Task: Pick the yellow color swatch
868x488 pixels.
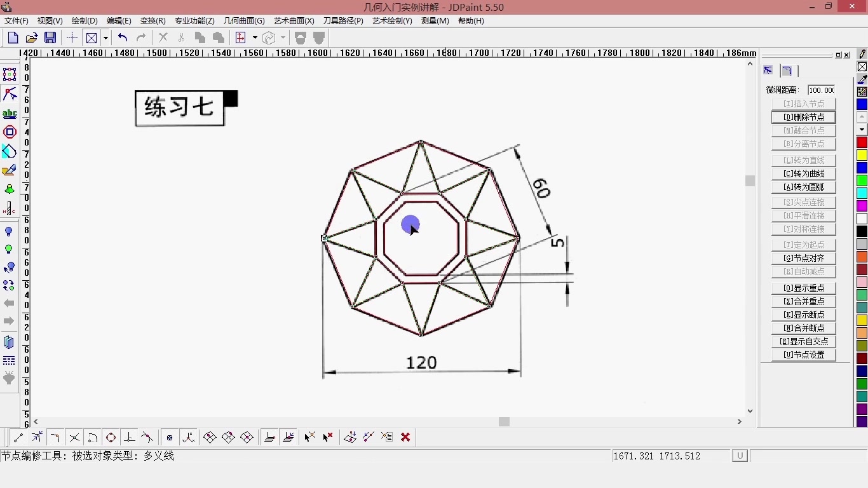Action: point(862,155)
